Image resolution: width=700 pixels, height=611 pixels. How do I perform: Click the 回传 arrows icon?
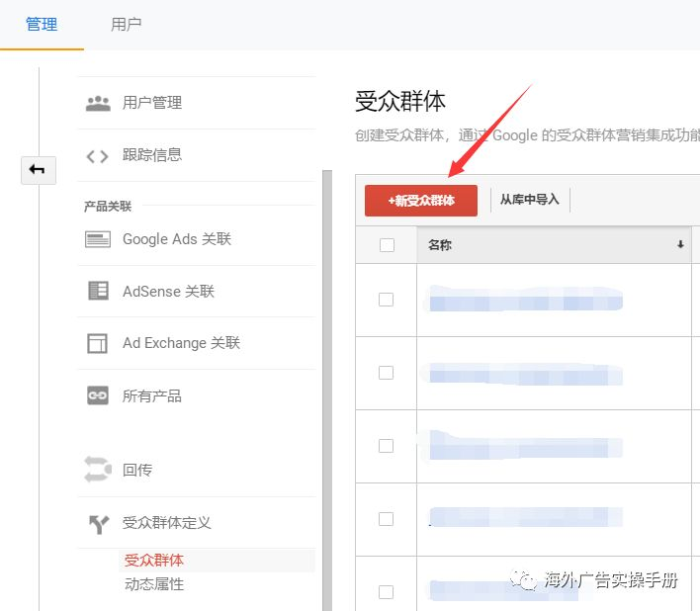coord(97,471)
